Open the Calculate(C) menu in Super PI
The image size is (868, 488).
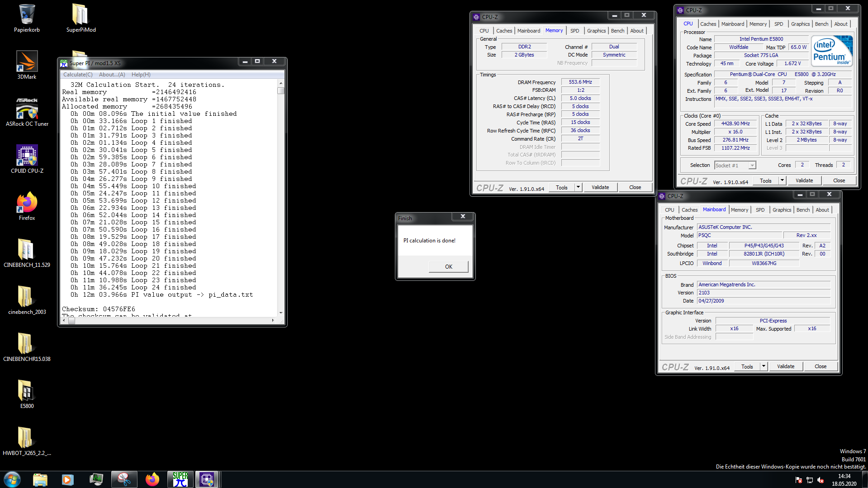[78, 75]
